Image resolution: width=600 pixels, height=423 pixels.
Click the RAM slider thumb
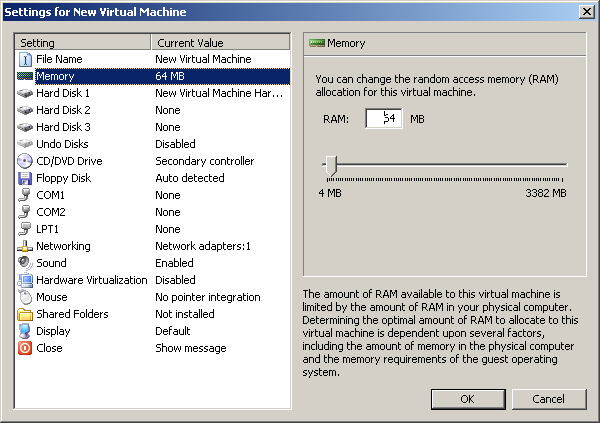[x=331, y=165]
